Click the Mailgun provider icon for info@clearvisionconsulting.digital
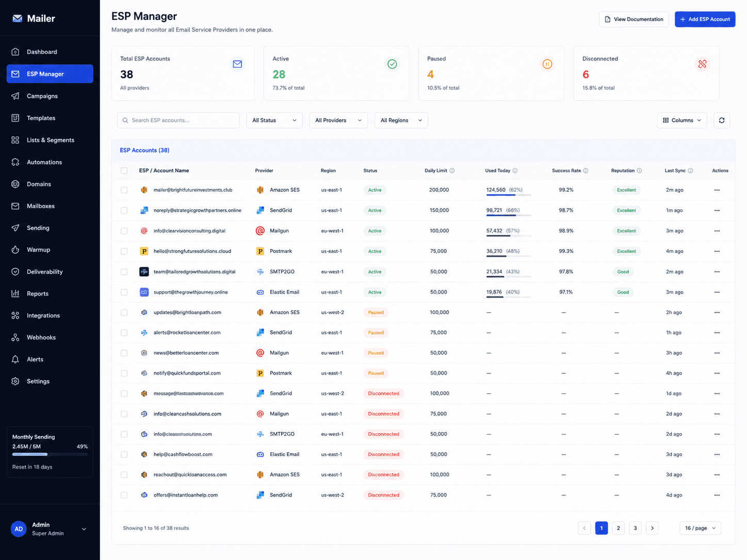Screen dimensions: 747x560 pyautogui.click(x=261, y=231)
